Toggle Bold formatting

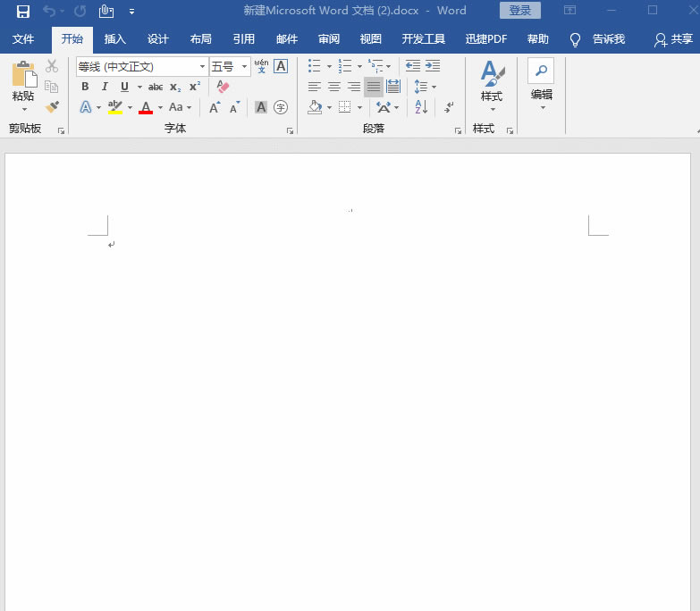point(85,87)
